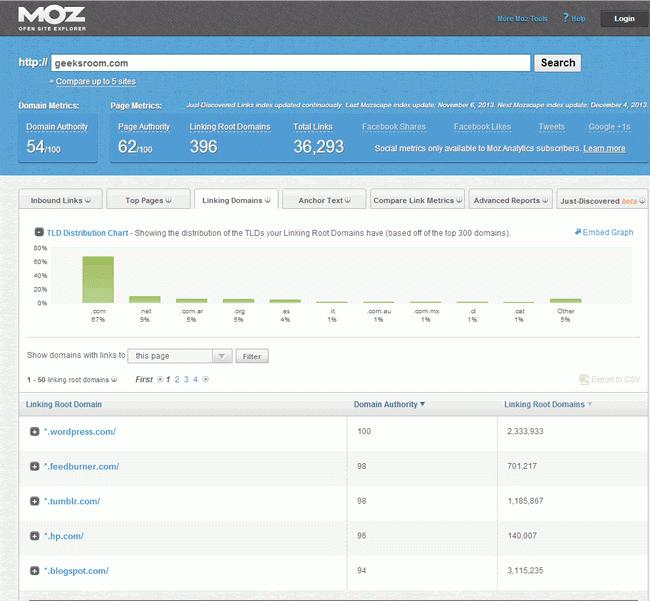Viewport: 650px width, 601px height.
Task: Click the Total Links metric label
Action: tap(313, 127)
